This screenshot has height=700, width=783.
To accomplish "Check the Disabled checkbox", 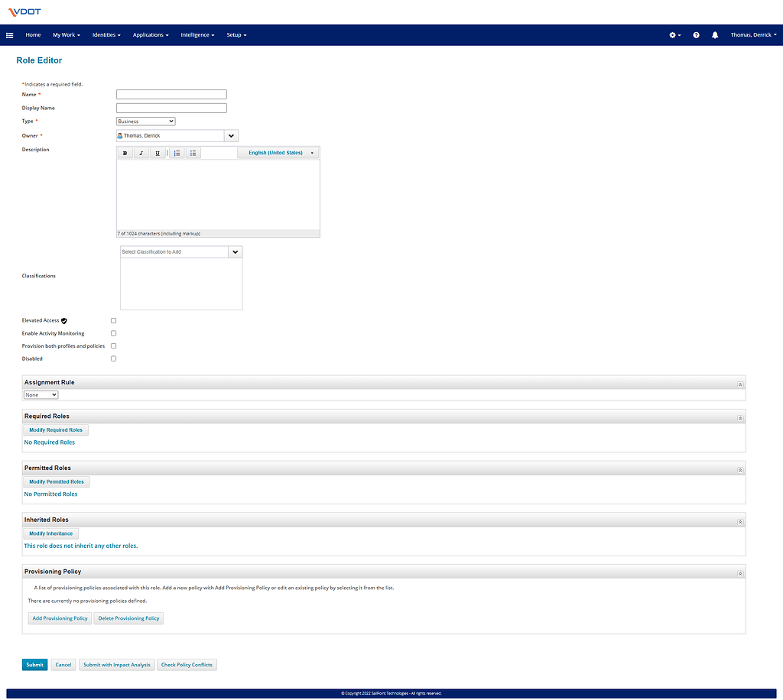I will pyautogui.click(x=113, y=358).
